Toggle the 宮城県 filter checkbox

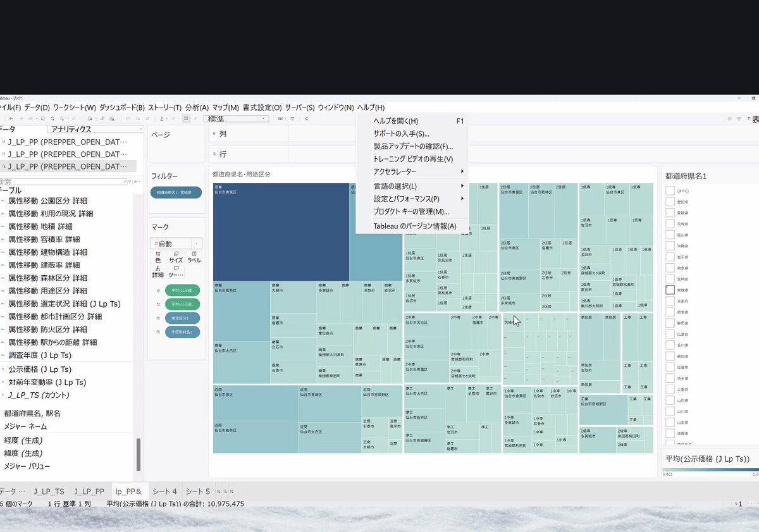tap(670, 289)
